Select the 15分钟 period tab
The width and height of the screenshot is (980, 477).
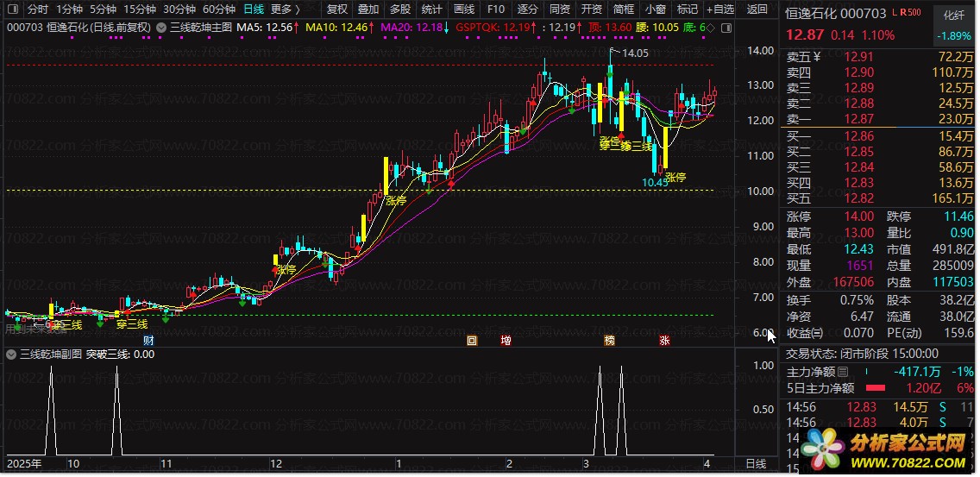[x=140, y=9]
